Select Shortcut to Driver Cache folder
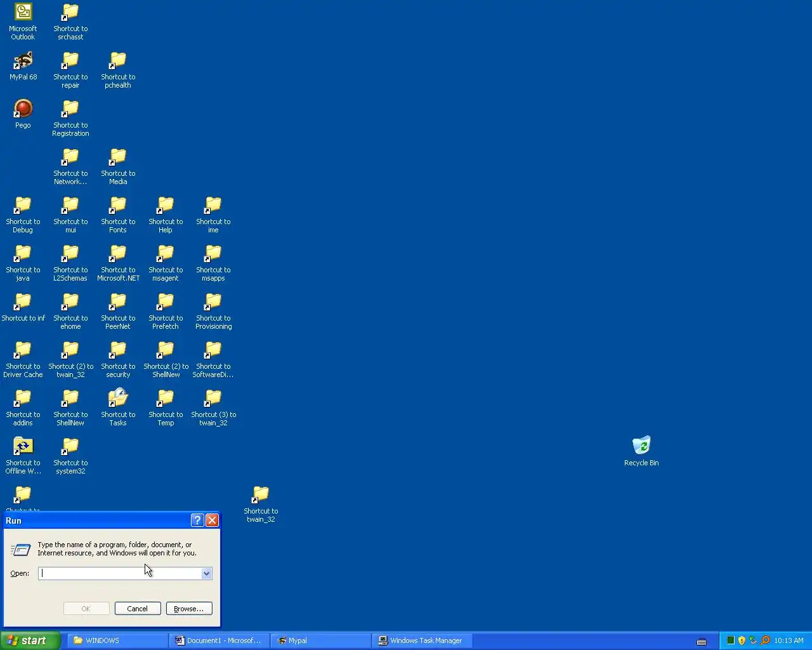 click(23, 359)
